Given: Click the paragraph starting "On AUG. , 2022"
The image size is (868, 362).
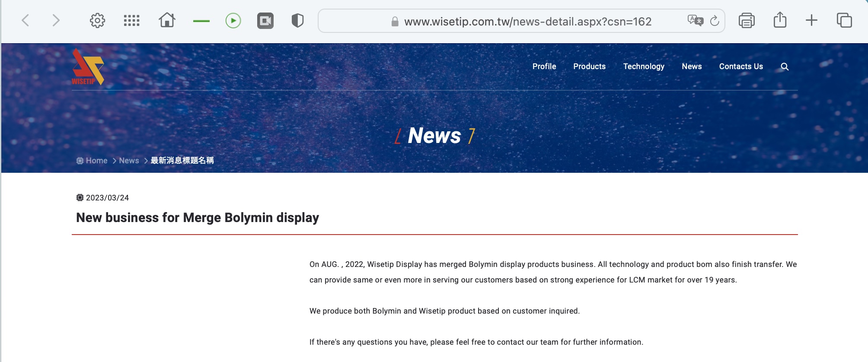Looking at the screenshot, I should (x=553, y=272).
